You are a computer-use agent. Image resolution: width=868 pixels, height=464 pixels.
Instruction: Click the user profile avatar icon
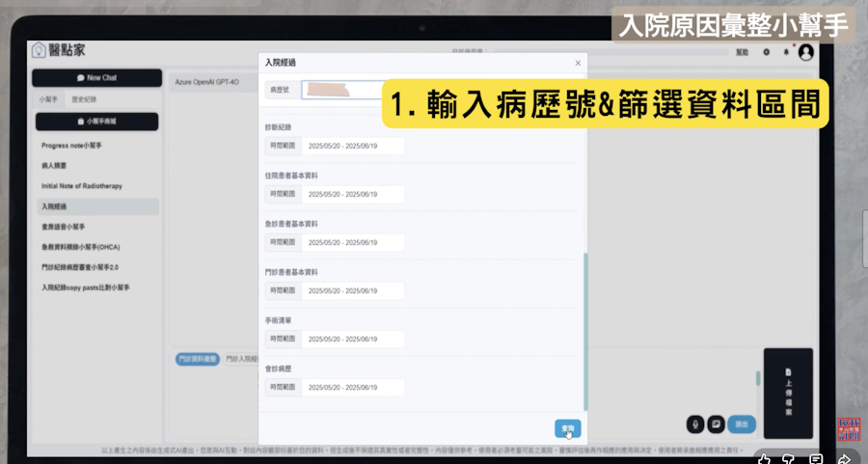point(806,52)
